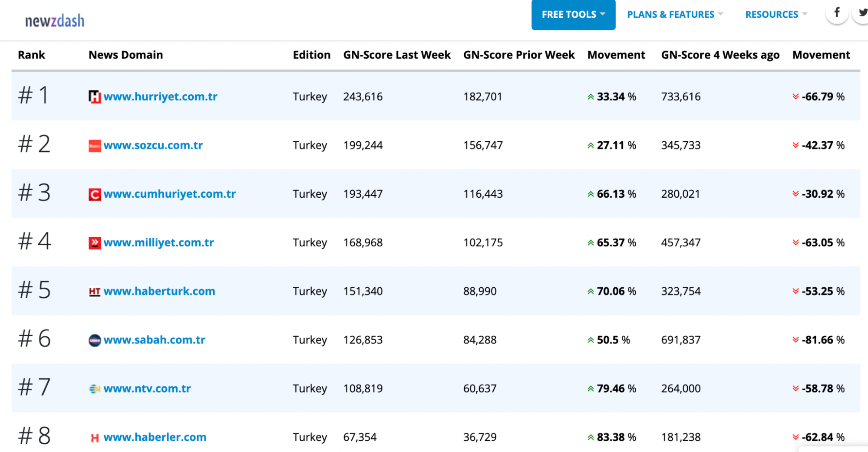Click prior week score 102,175
The height and width of the screenshot is (452, 868).
[x=483, y=243]
